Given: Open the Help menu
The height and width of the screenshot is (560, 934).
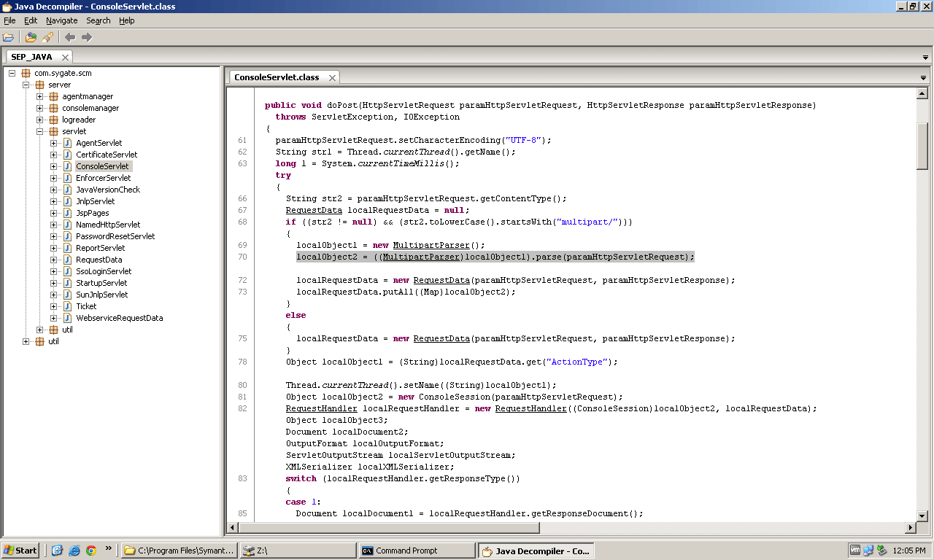Looking at the screenshot, I should click(127, 20).
